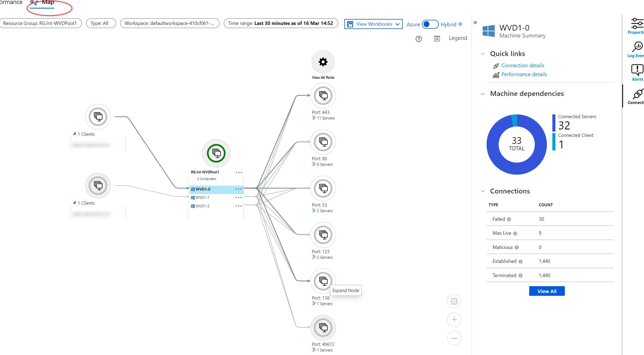
Task: Toggle the Azure/Hybrid switch
Action: pos(430,24)
